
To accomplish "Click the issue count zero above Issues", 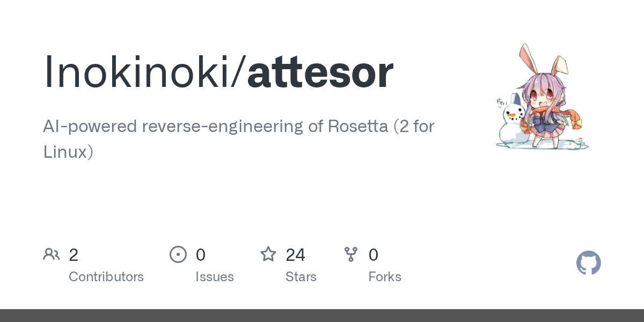I will 201,255.
